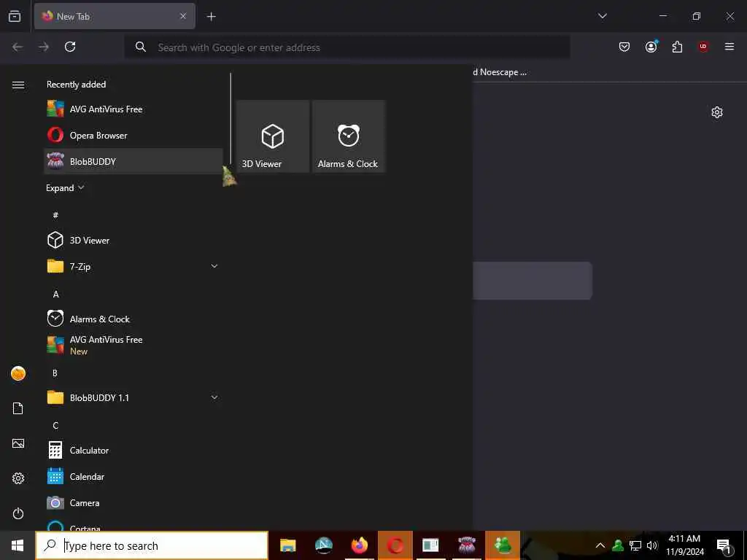Click the Windows Start button
The height and width of the screenshot is (560, 747).
click(x=18, y=545)
